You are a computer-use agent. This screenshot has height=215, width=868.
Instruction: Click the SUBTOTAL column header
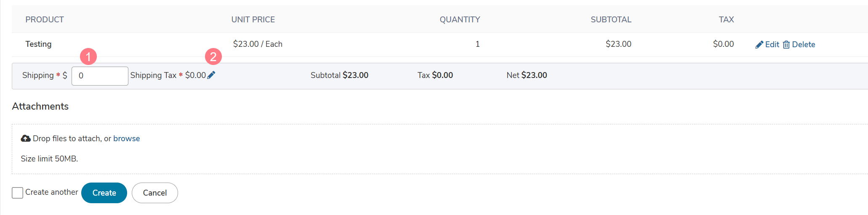[611, 19]
